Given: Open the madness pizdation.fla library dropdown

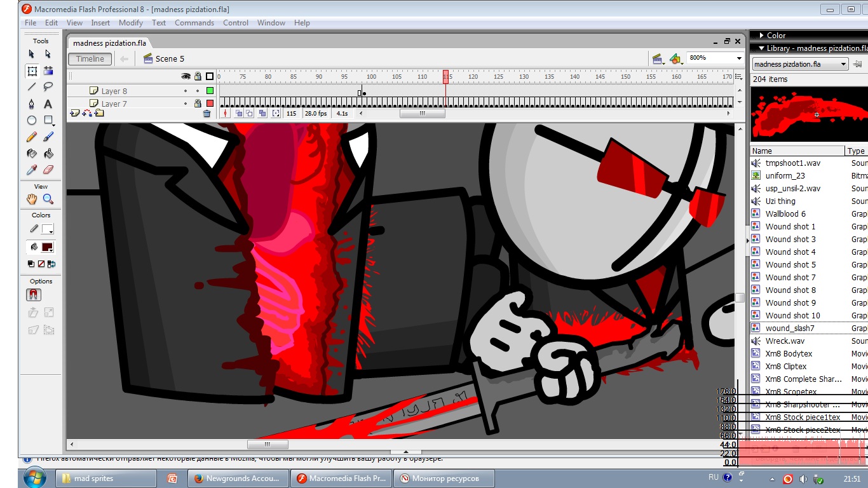Looking at the screenshot, I should (x=800, y=64).
